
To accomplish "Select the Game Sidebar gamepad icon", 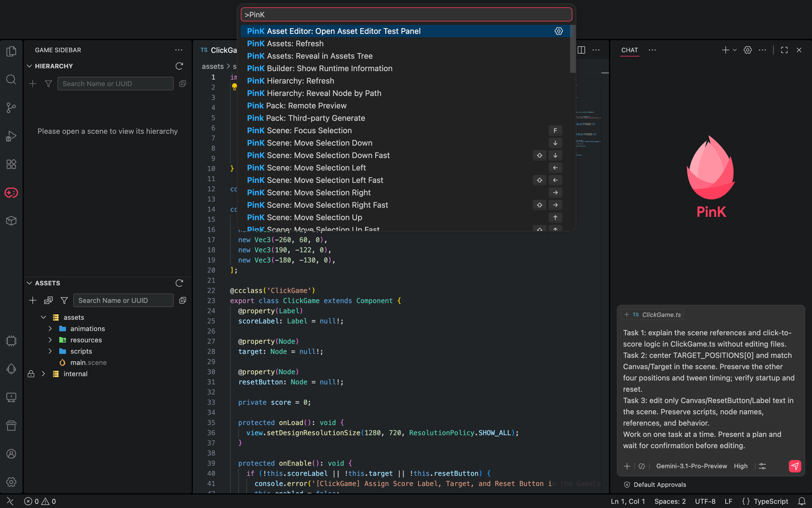I will click(11, 192).
